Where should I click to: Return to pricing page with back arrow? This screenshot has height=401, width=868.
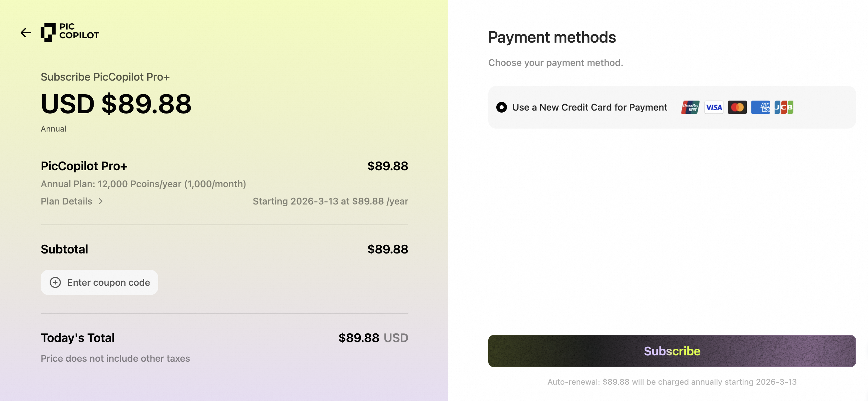point(26,32)
